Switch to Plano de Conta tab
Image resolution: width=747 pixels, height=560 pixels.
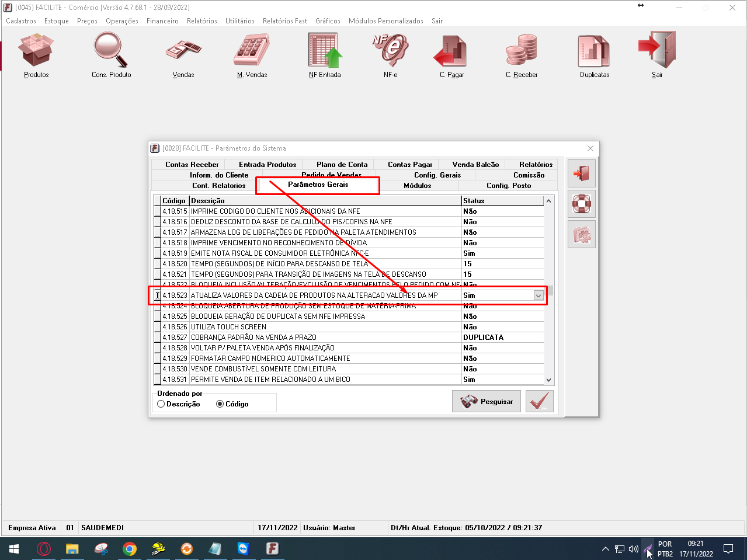pos(342,165)
